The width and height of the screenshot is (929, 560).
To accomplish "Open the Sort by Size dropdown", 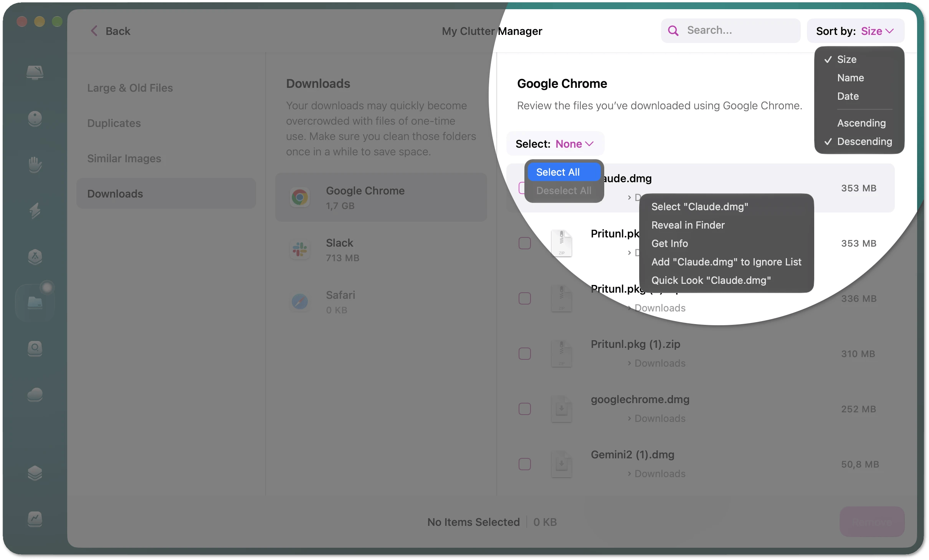I will point(856,31).
